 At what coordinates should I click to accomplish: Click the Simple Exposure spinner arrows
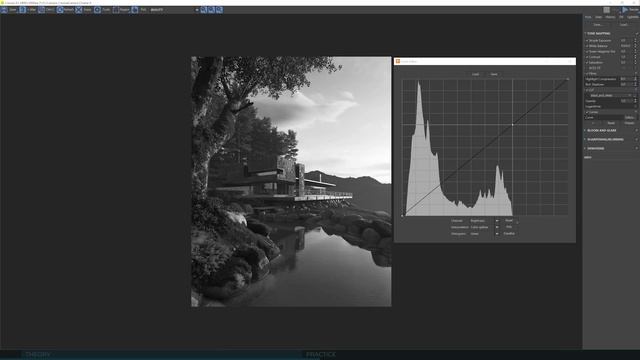tap(636, 40)
